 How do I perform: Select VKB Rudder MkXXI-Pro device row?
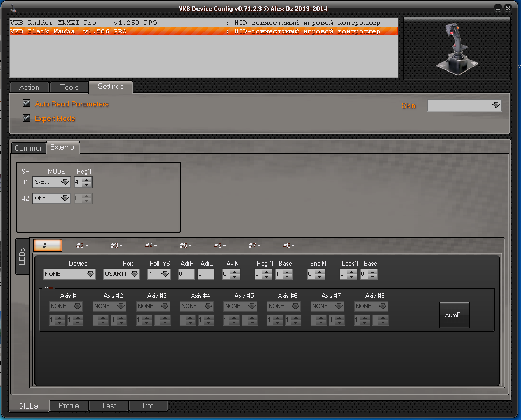click(x=203, y=23)
